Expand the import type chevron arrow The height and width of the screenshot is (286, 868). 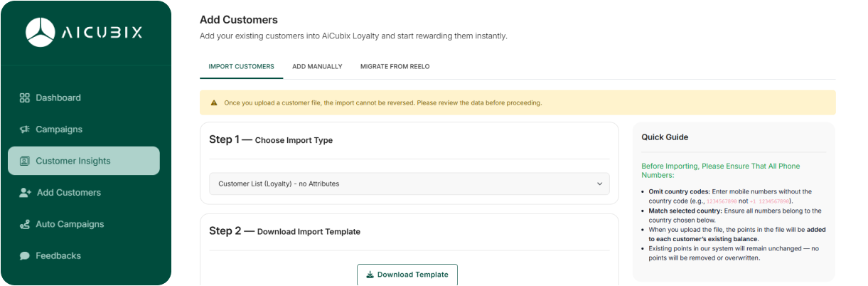pos(599,184)
